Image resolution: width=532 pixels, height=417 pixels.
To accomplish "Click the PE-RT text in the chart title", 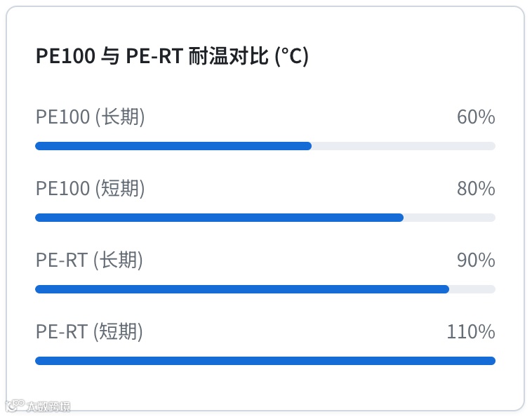I will tap(154, 56).
